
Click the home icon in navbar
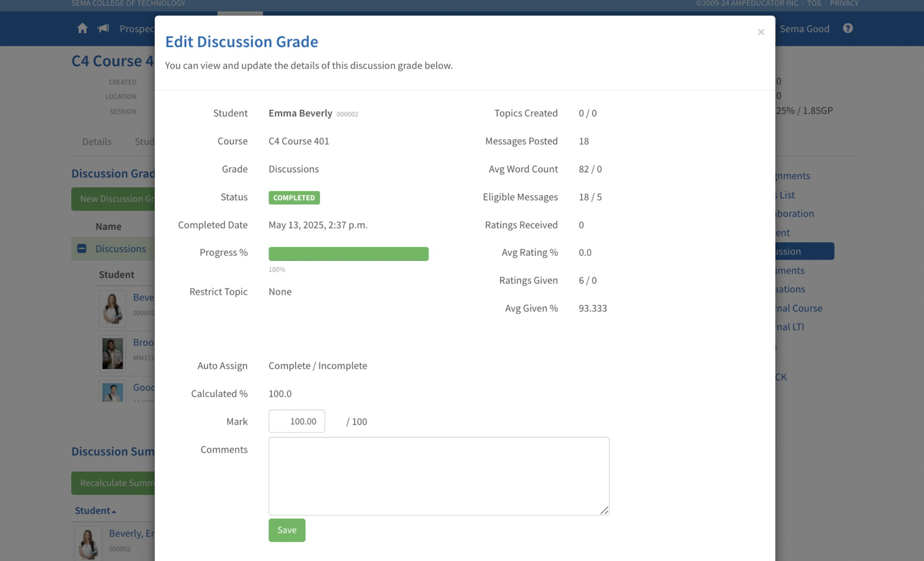[x=82, y=28]
